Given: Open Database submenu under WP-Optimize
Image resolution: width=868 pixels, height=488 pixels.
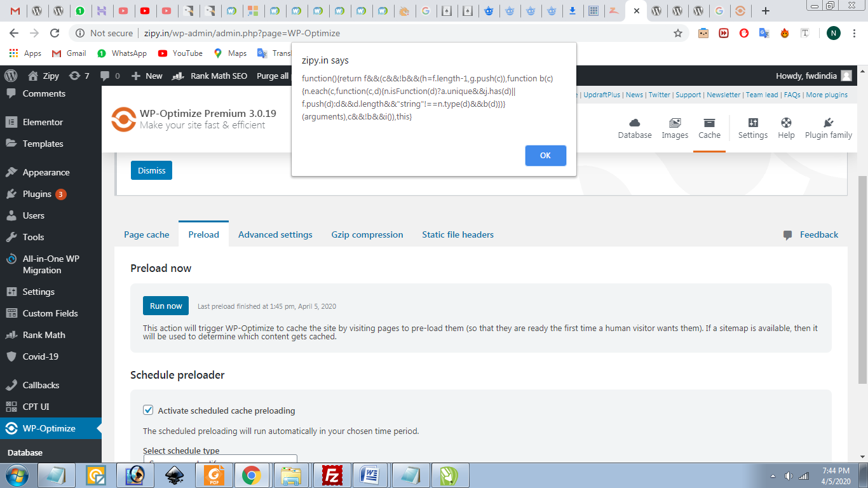Looking at the screenshot, I should tap(25, 452).
